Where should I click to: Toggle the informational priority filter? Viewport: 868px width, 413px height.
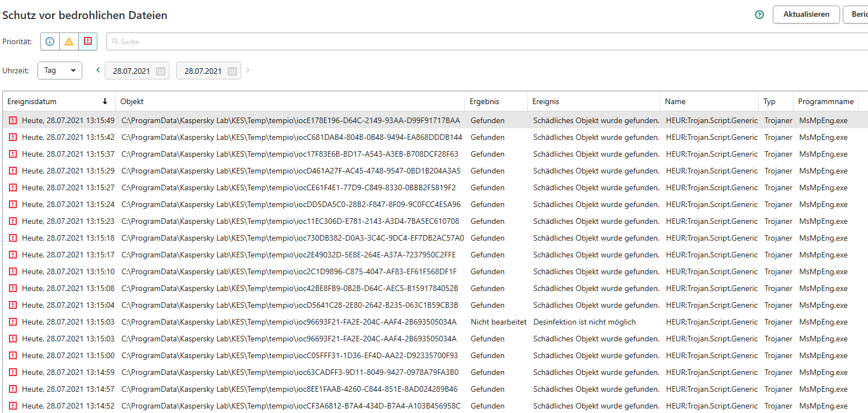tap(50, 41)
